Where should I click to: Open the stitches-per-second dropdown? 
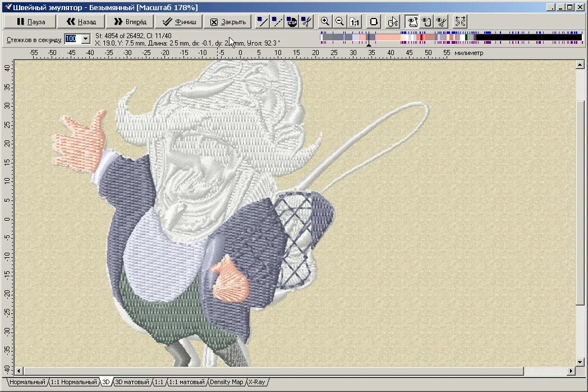point(86,39)
